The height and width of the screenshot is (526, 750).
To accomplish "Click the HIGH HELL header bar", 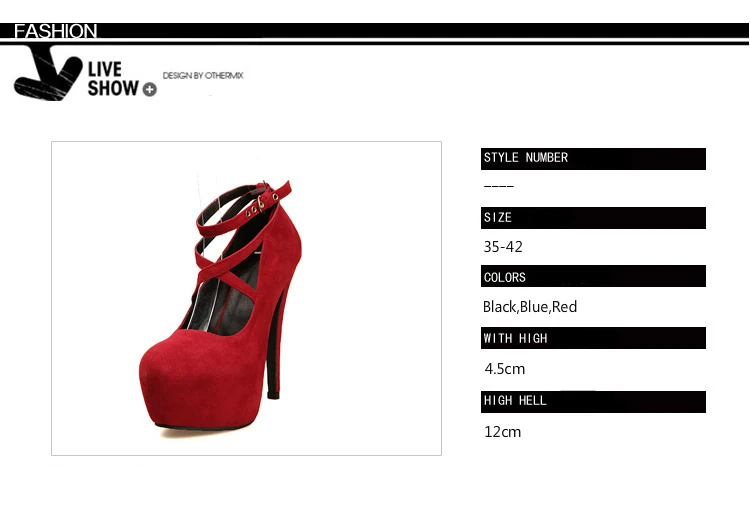I will point(593,402).
